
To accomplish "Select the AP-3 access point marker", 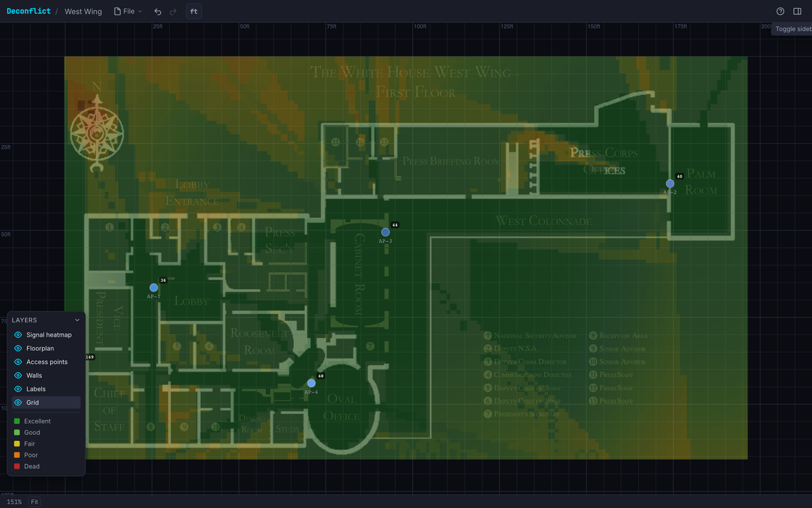I will (385, 232).
